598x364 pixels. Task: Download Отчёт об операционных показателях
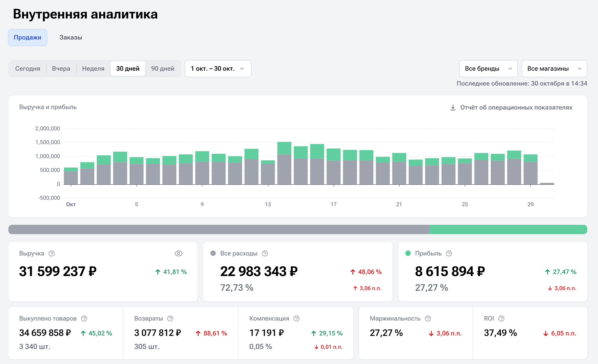(x=511, y=108)
